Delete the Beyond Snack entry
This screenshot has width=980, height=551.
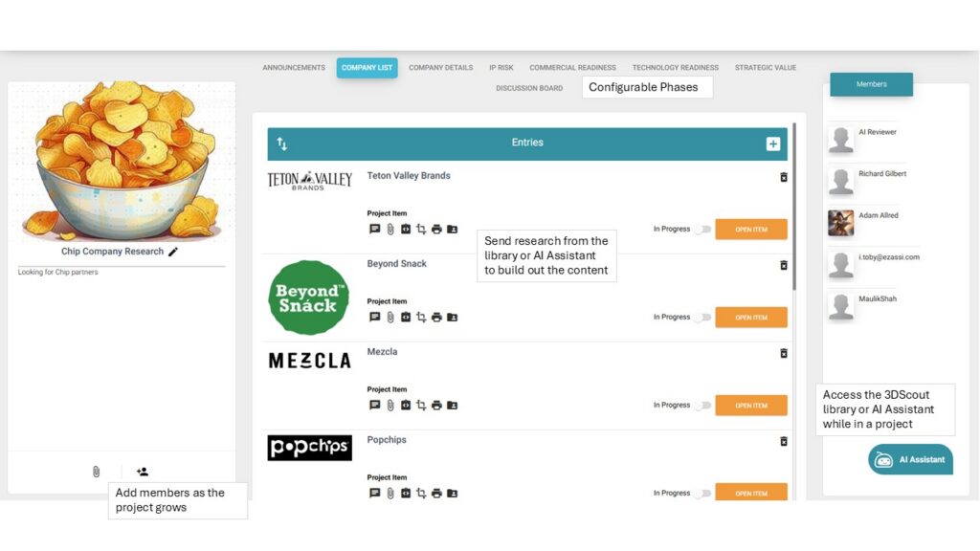pyautogui.click(x=783, y=266)
